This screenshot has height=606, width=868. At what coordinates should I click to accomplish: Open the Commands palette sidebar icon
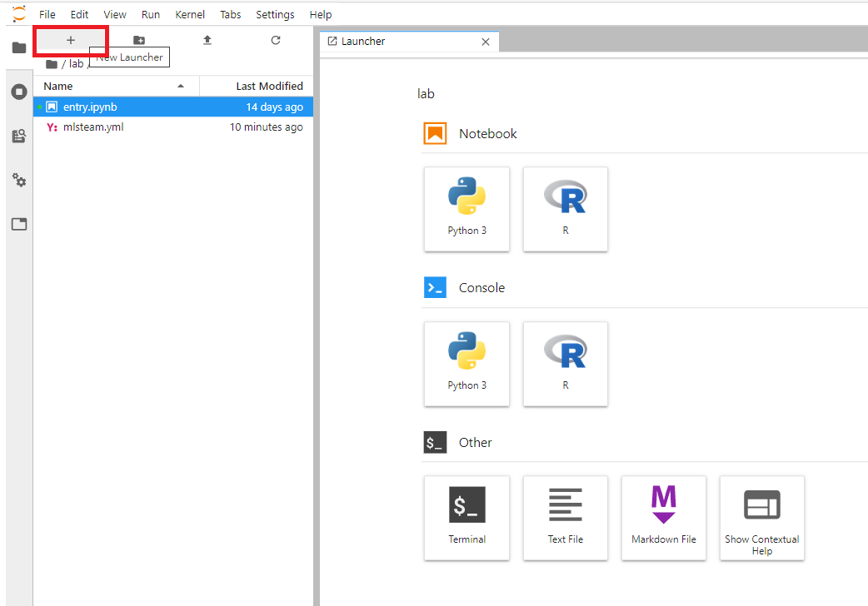(x=19, y=136)
